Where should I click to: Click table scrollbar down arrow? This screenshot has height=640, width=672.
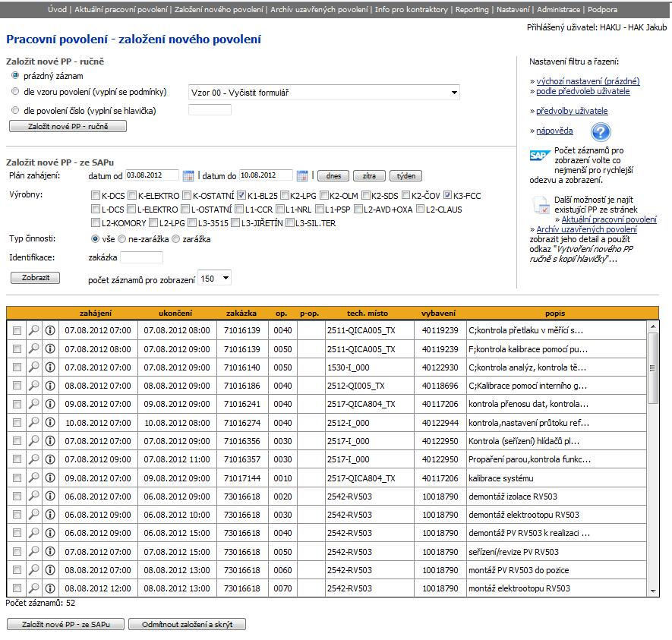[x=653, y=591]
